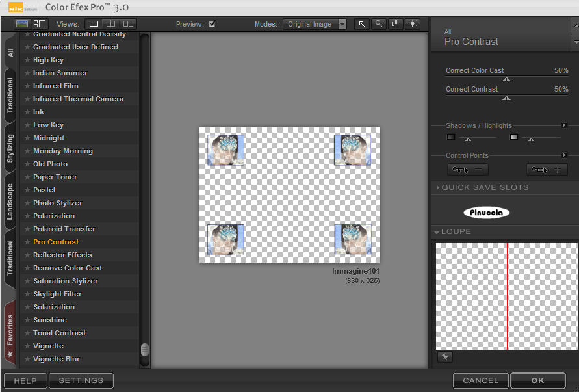This screenshot has width=579, height=392.
Task: Favorite the Pro Contrast filter star
Action: [27, 242]
